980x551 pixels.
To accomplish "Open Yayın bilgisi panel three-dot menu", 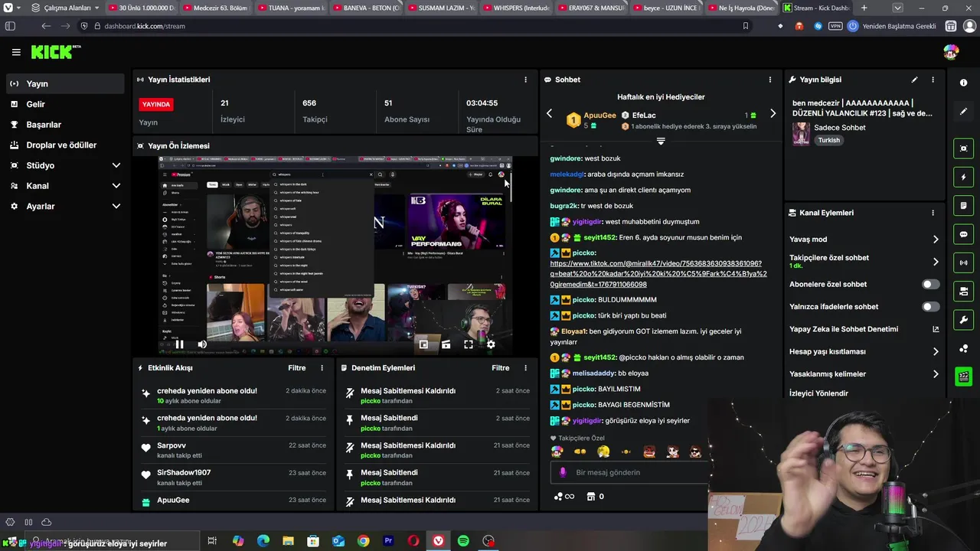I will point(933,80).
